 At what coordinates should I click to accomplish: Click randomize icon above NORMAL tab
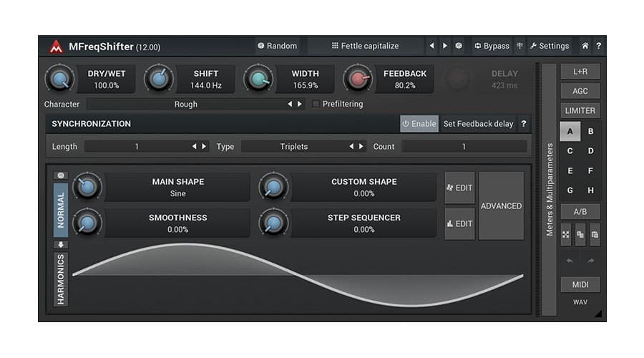point(61,175)
